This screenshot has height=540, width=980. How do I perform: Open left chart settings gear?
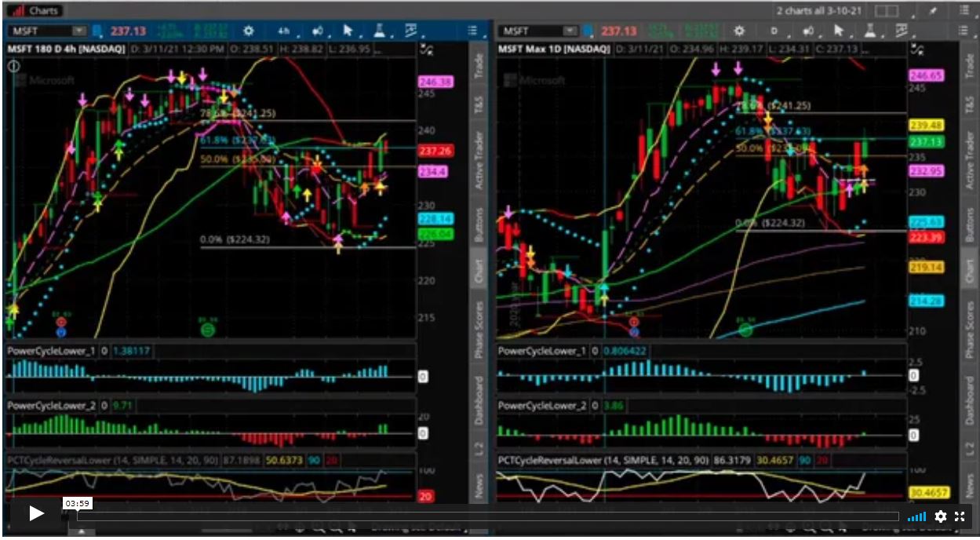pyautogui.click(x=248, y=31)
